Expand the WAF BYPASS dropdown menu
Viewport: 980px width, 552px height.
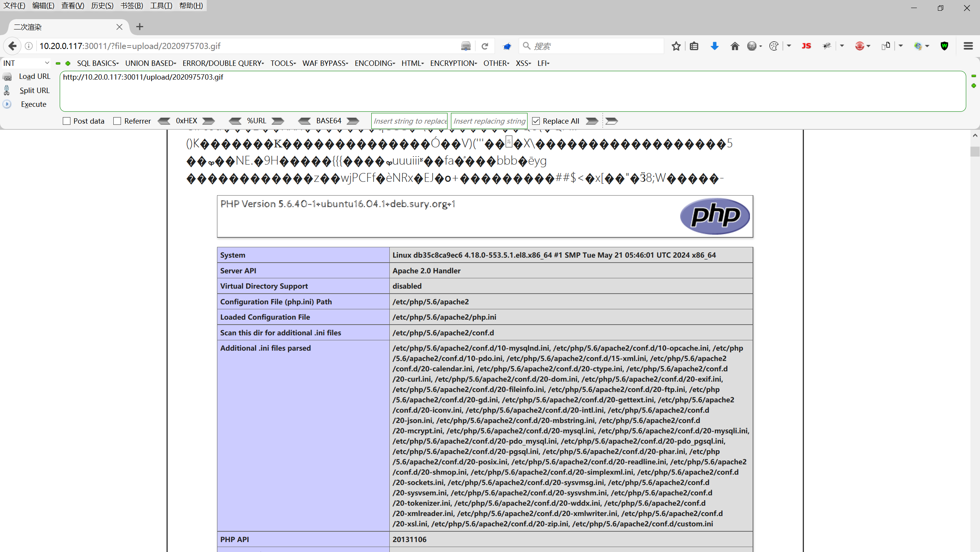[325, 63]
